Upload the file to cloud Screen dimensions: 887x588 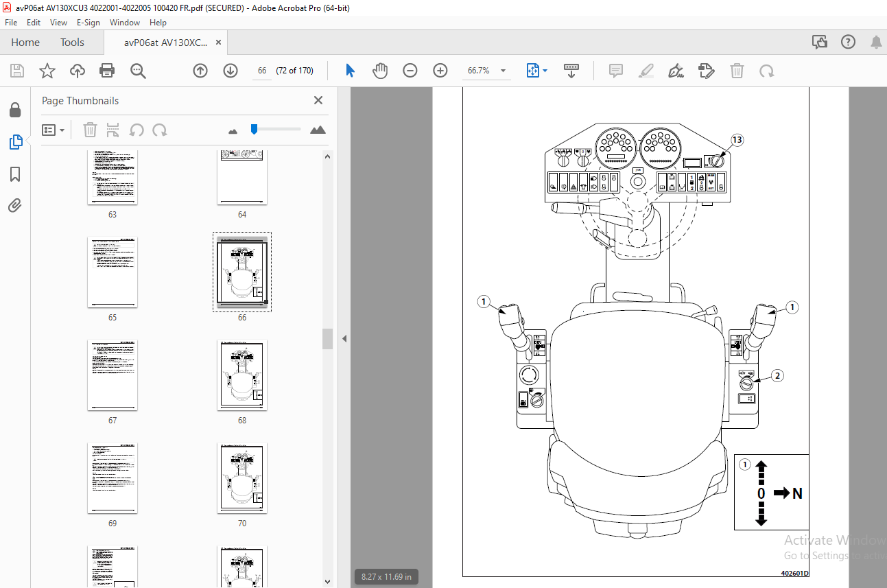tap(78, 71)
